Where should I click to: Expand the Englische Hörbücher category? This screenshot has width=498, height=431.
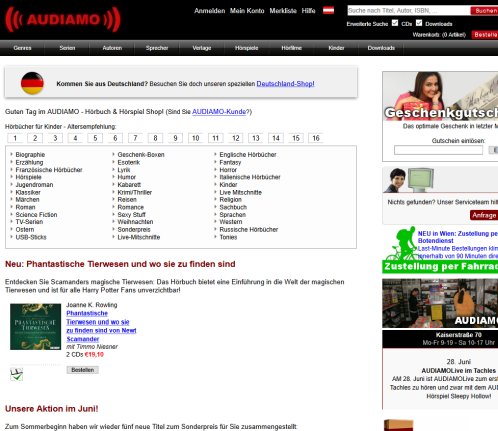coord(248,155)
